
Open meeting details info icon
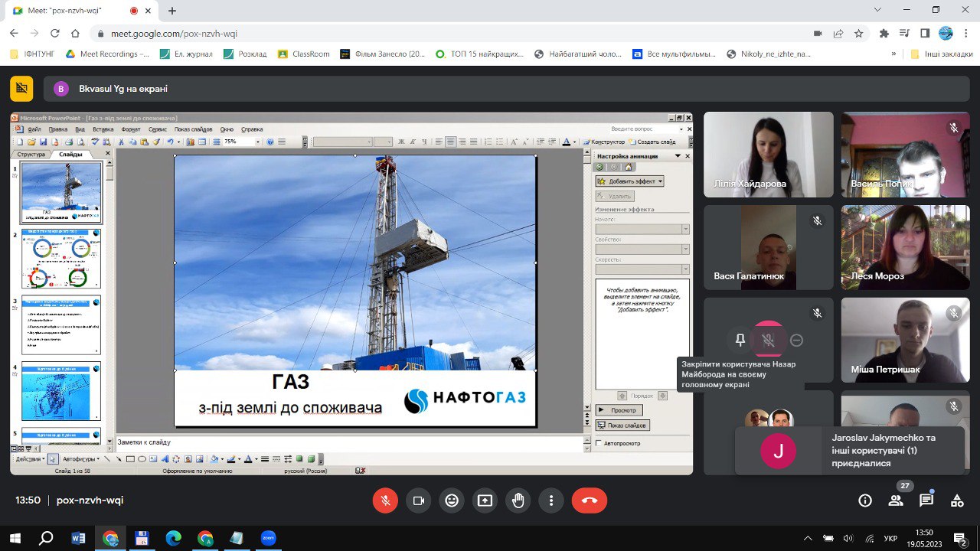(x=865, y=500)
